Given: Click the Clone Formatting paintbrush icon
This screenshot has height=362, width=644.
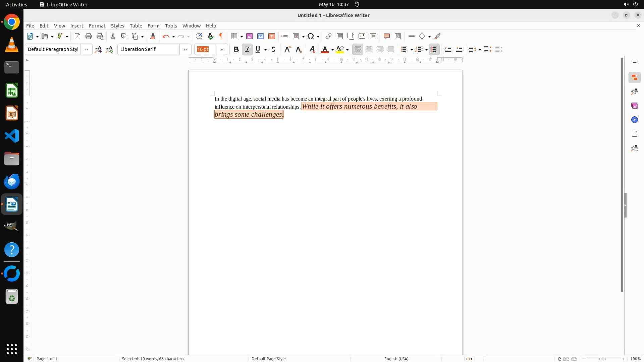Looking at the screenshot, I should 153,36.
